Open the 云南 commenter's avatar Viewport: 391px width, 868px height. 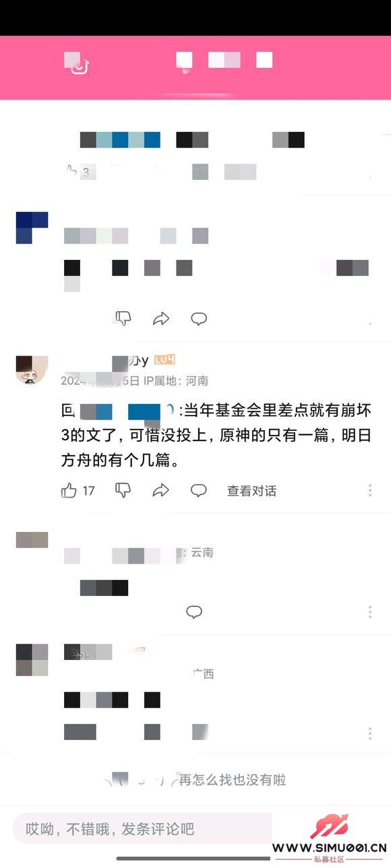pos(32,539)
